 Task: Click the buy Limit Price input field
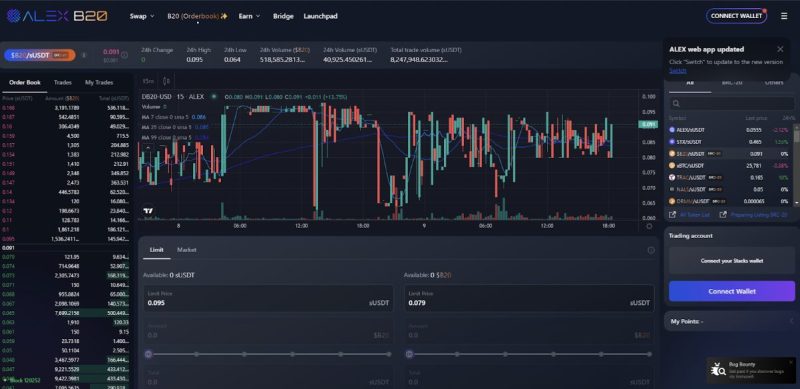pos(268,299)
